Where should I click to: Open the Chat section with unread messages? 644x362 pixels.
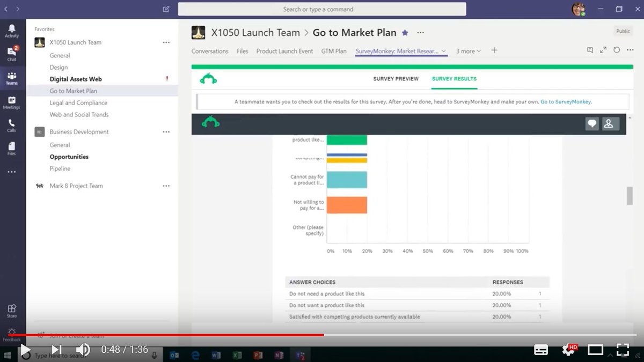[x=12, y=54]
